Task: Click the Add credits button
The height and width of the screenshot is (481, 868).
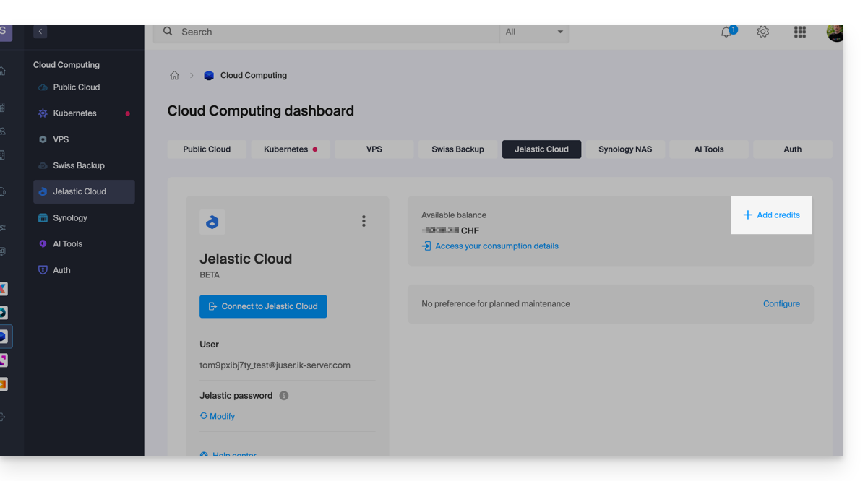Action: click(x=772, y=215)
